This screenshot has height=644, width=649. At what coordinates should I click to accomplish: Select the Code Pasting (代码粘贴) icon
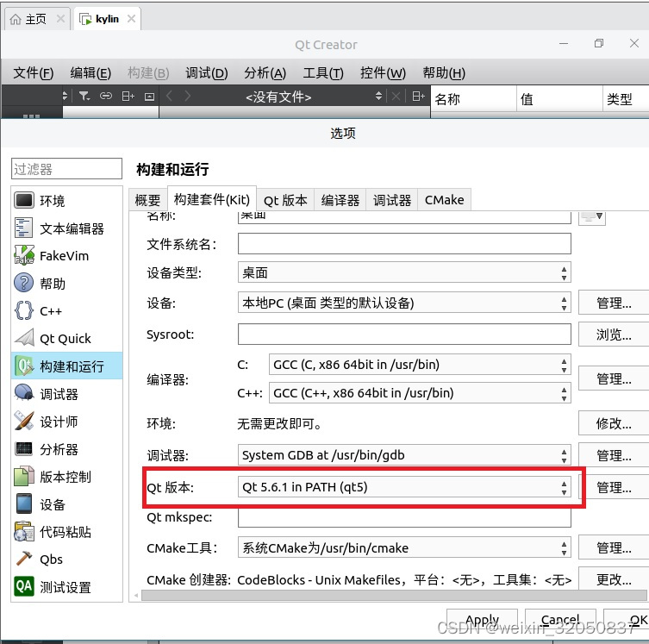click(24, 531)
